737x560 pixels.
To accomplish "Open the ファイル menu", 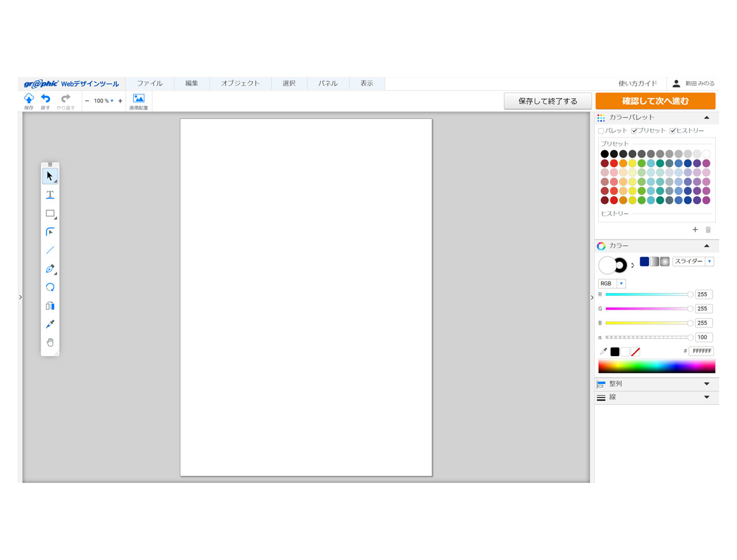I will pyautogui.click(x=150, y=83).
